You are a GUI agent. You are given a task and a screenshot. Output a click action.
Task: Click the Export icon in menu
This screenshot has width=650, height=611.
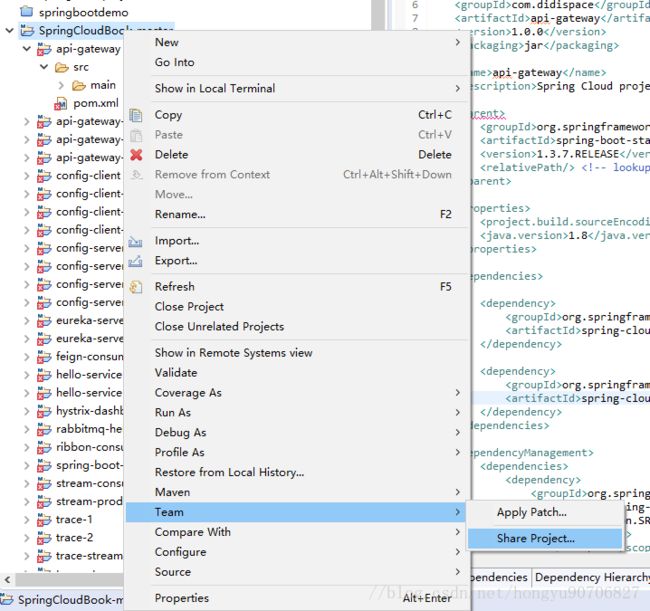[x=136, y=261]
